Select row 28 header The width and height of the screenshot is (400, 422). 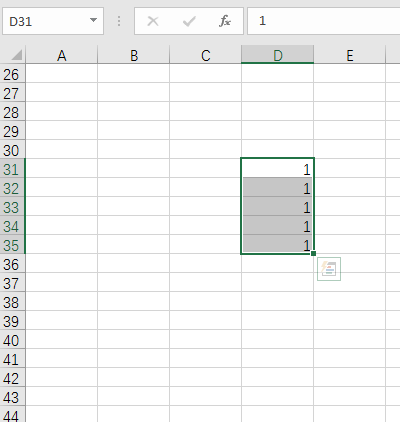pos(12,112)
